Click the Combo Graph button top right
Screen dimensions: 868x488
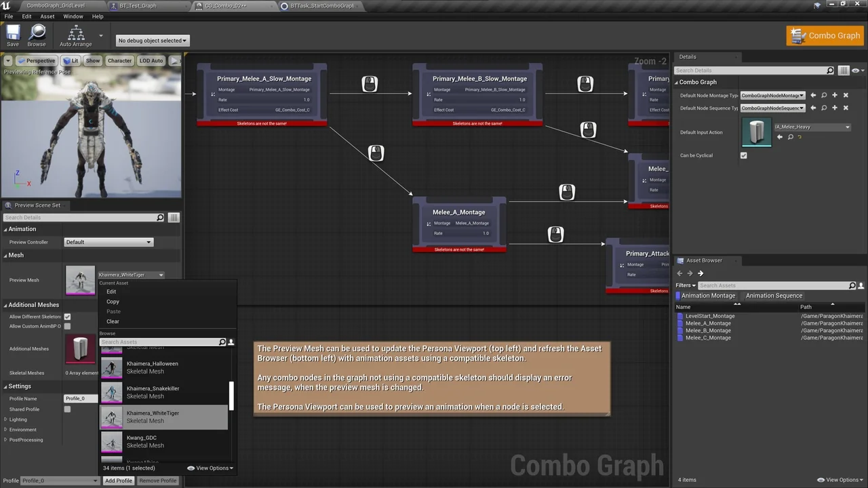(825, 35)
